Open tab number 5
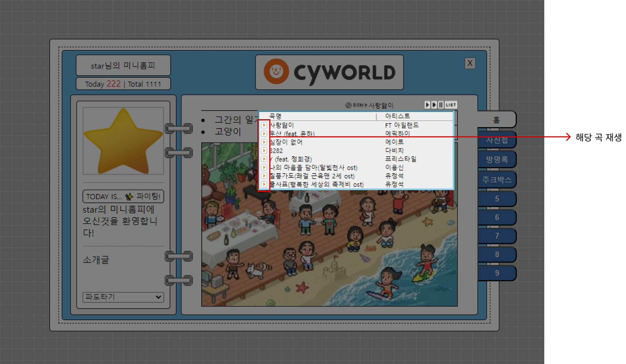626x364 pixels. [x=497, y=199]
